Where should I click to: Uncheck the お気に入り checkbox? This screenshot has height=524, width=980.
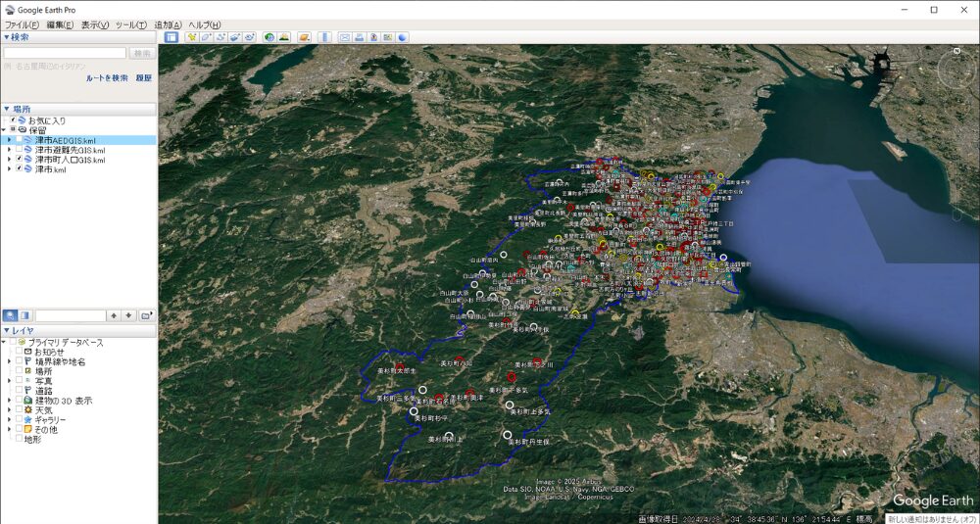(13, 119)
